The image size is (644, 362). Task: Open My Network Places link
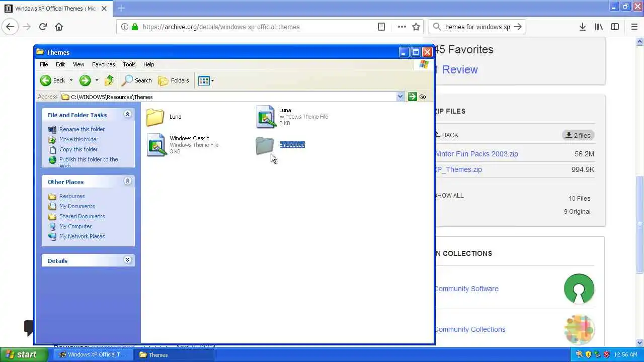tap(76, 236)
